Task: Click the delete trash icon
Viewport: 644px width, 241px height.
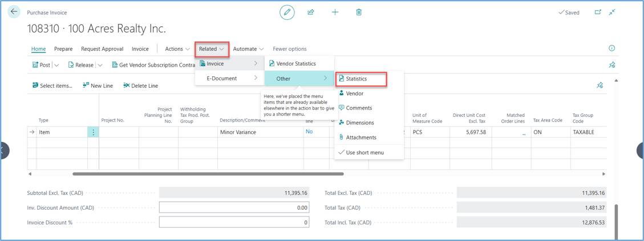Action: [359, 13]
